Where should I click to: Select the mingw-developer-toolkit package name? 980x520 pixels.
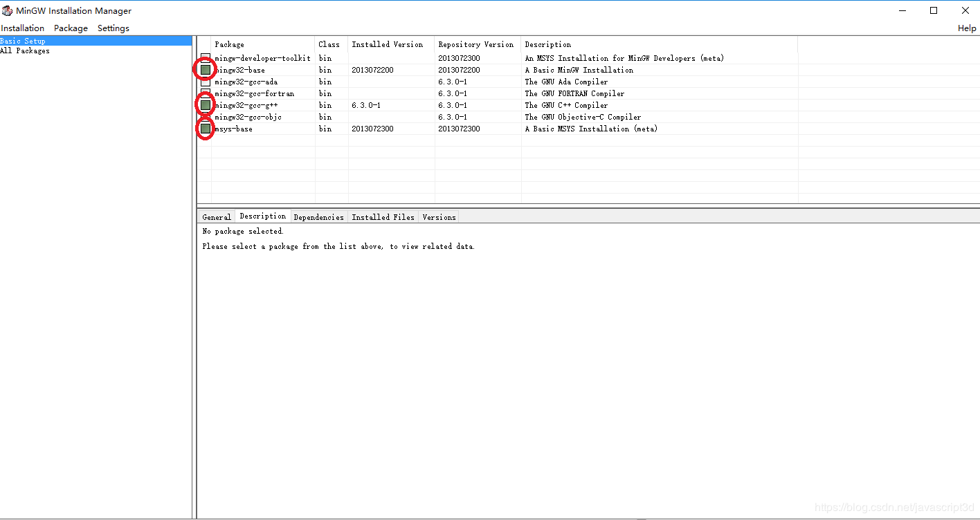[263, 58]
